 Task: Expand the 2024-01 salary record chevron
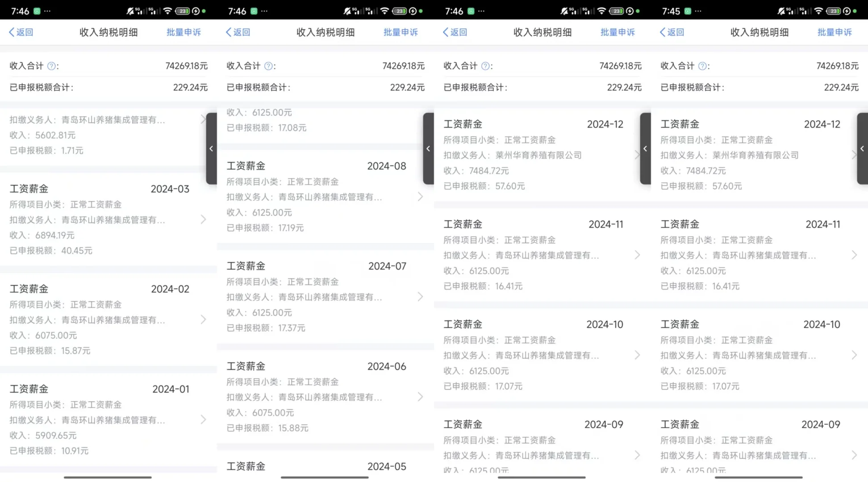point(203,420)
